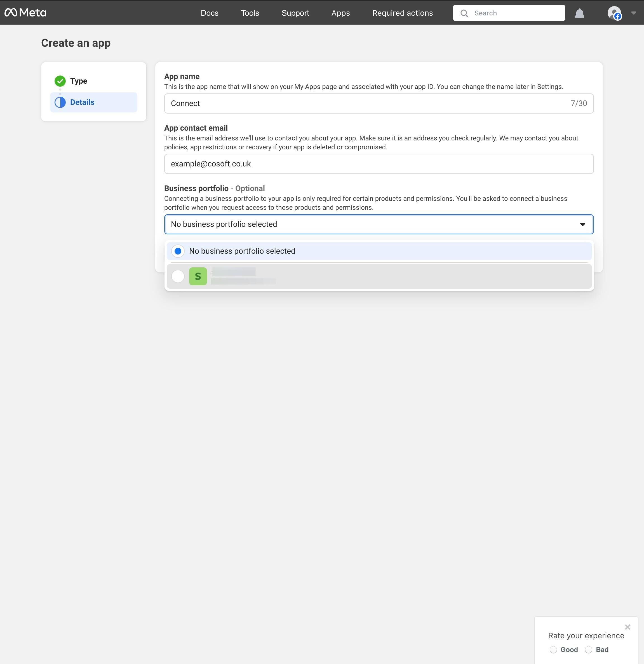Viewport: 644px width, 664px height.
Task: Expand the account menu arrow
Action: pyautogui.click(x=633, y=13)
